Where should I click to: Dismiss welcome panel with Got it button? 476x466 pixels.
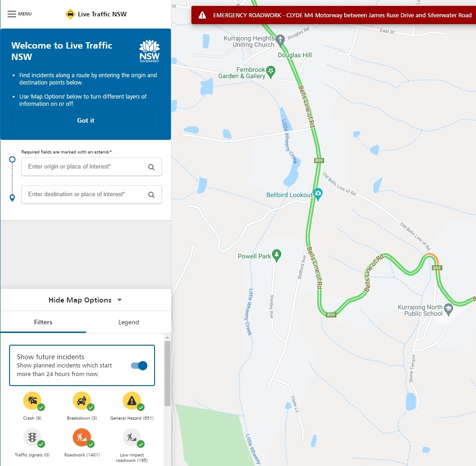(85, 120)
